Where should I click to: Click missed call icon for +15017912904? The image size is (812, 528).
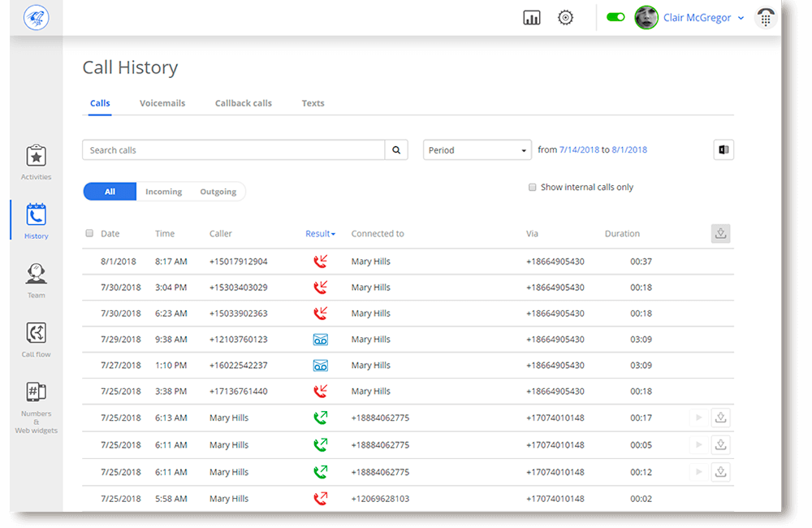pos(320,261)
